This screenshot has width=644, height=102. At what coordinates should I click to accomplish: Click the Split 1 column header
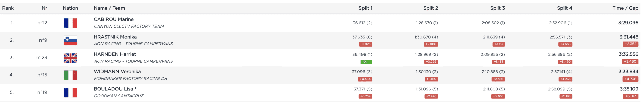pyautogui.click(x=365, y=8)
